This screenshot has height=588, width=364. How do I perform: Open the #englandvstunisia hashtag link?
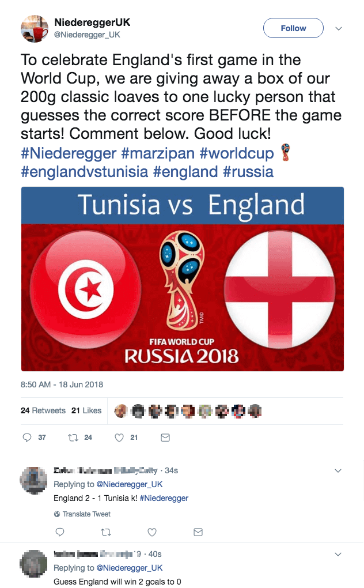(78, 172)
